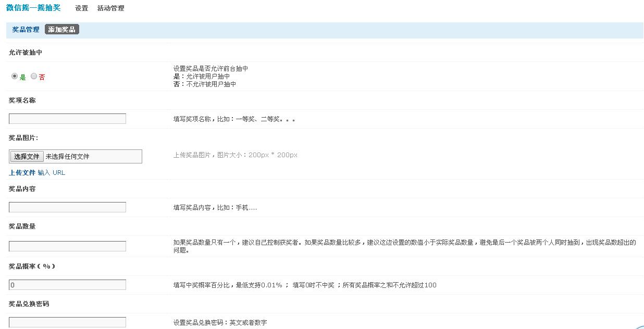This screenshot has width=644, height=329.
Task: Select the 否 radio button
Action: pos(34,77)
